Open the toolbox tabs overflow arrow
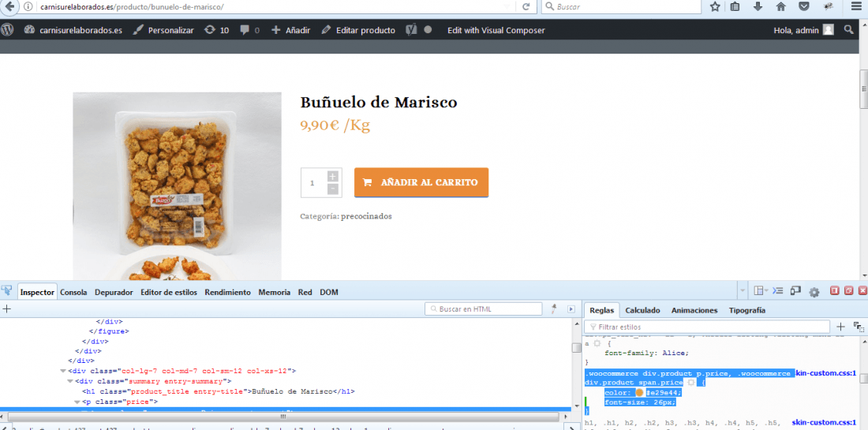Screen dimensions: 868x430 coord(743,290)
